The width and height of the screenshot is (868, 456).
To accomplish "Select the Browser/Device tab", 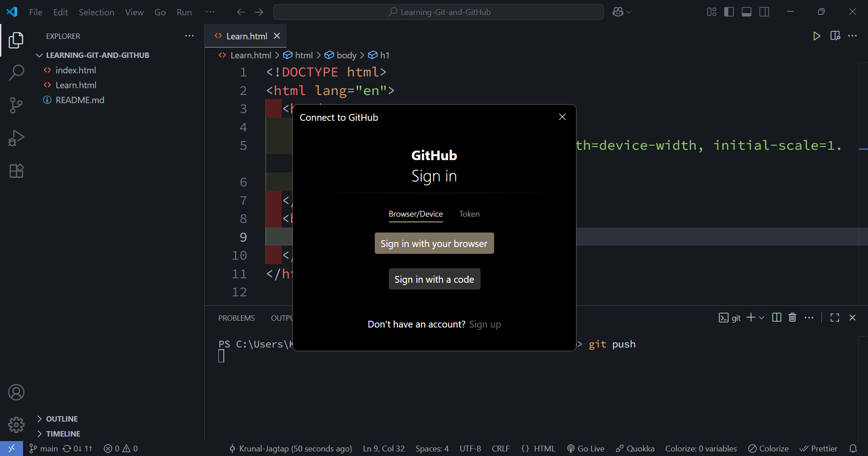I will (416, 214).
